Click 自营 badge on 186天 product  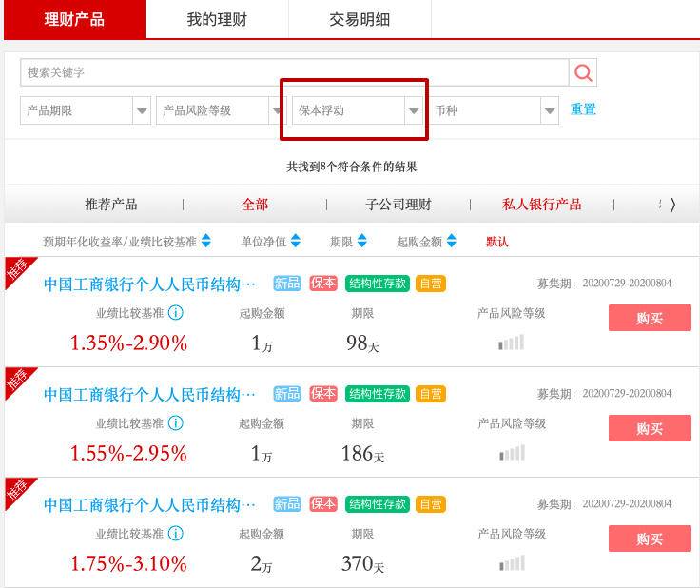tap(430, 393)
